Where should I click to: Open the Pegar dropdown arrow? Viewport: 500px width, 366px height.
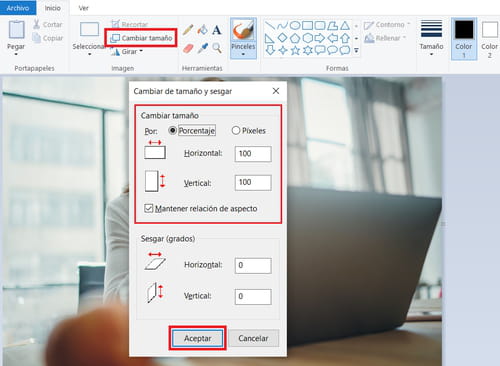coord(16,54)
